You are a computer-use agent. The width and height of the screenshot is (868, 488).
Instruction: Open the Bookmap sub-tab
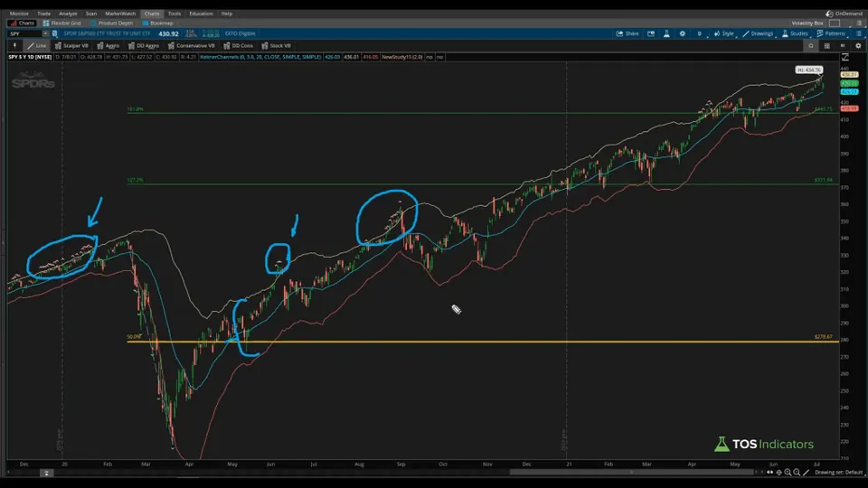click(x=157, y=23)
